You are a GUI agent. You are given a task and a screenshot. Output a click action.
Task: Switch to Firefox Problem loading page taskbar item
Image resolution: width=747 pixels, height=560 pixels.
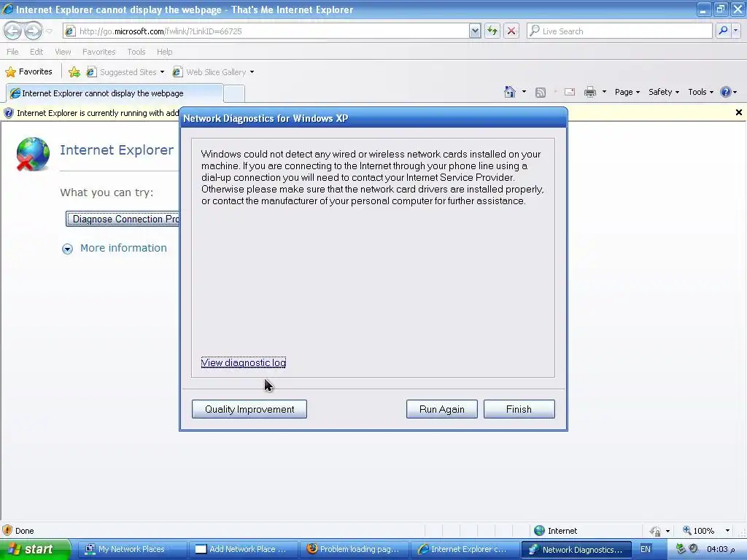pos(354,550)
